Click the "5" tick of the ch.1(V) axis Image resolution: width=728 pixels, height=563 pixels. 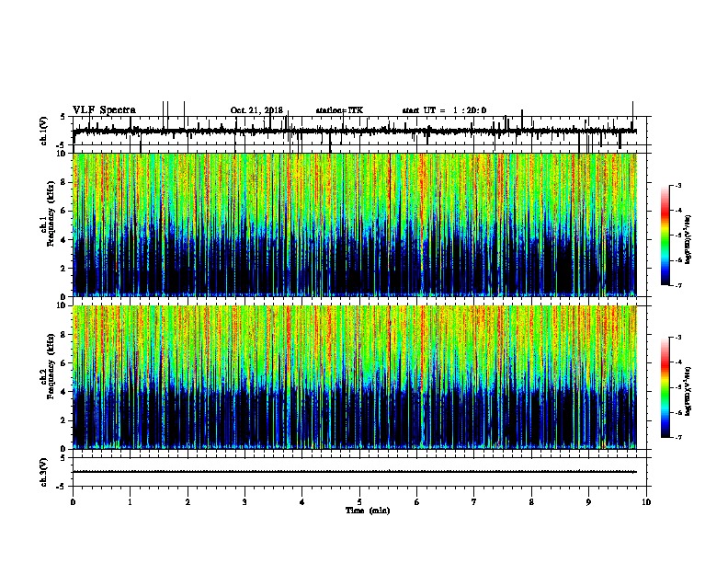[63, 117]
